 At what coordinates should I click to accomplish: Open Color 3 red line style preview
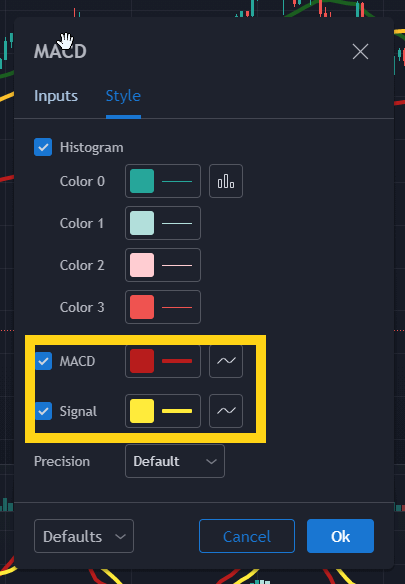tap(177, 307)
